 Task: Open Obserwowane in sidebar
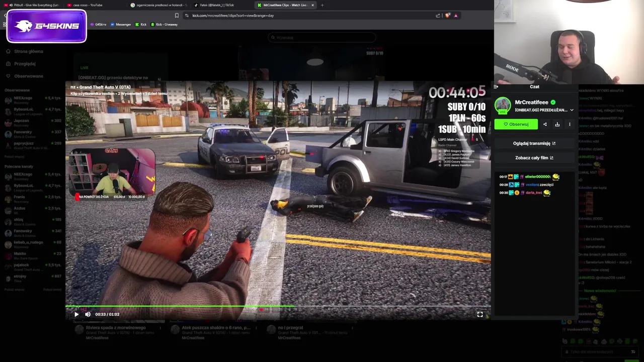click(29, 76)
